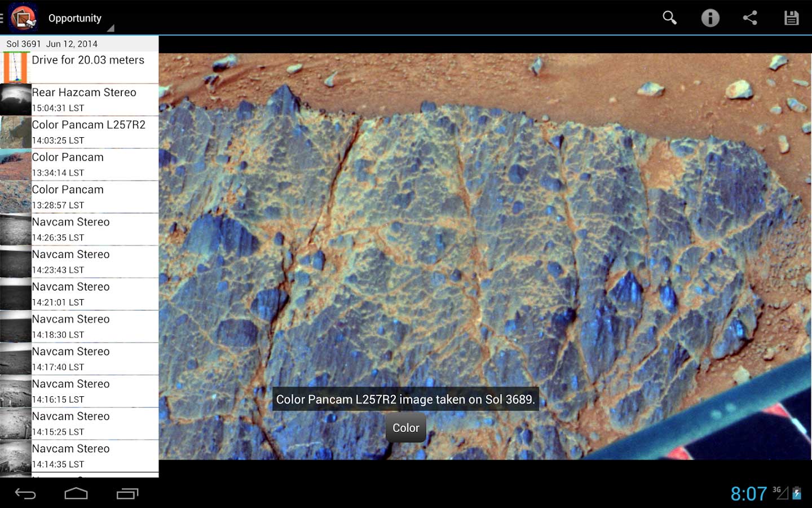Viewport: 812px width, 508px height.
Task: Open the navigation drawer handle
Action: pyautogui.click(x=2, y=18)
